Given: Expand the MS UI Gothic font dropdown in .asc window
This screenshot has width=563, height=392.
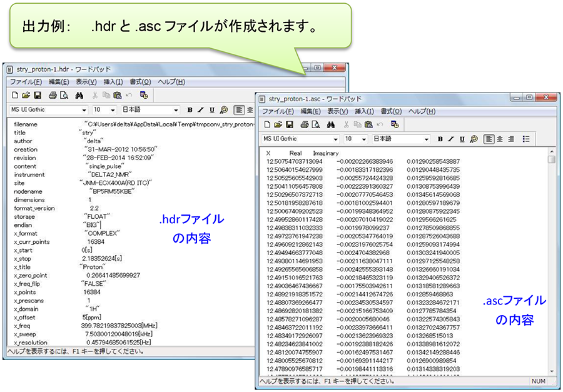Looking at the screenshot, I should pos(335,139).
